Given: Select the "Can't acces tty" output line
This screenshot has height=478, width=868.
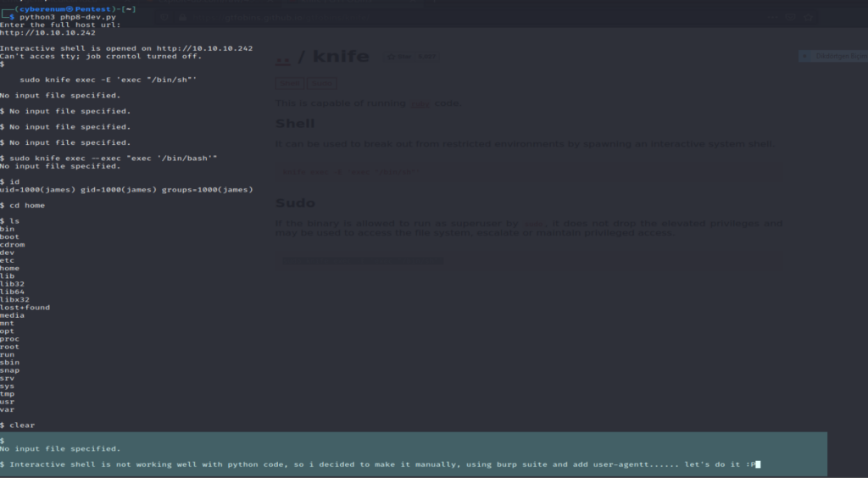Looking at the screenshot, I should (x=101, y=56).
